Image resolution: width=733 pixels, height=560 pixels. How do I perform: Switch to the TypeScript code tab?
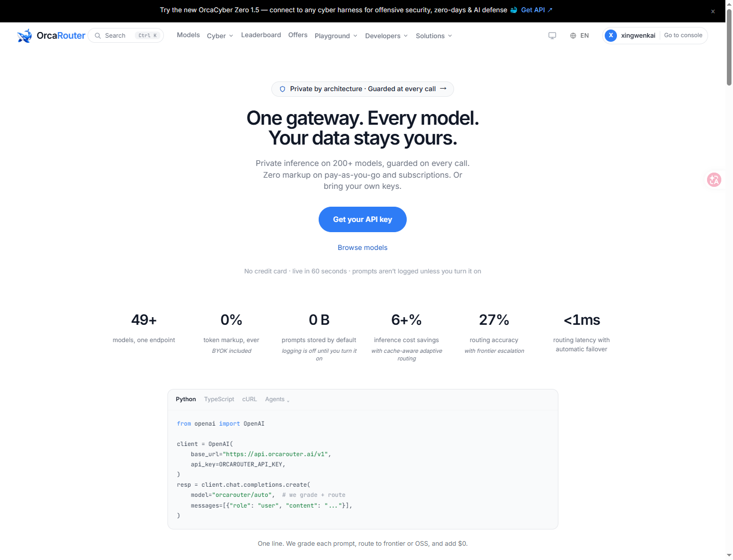click(x=219, y=399)
